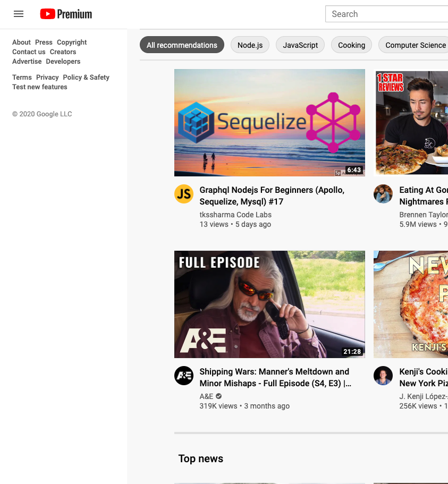
Task: Click the Sequelize tutorial video thumbnail
Action: point(269,122)
